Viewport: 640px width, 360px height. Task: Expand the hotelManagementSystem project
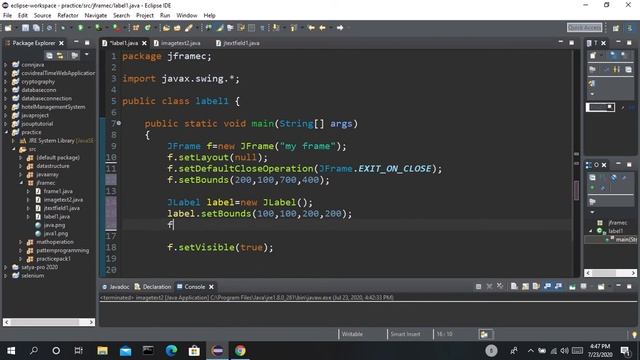coord(6,107)
